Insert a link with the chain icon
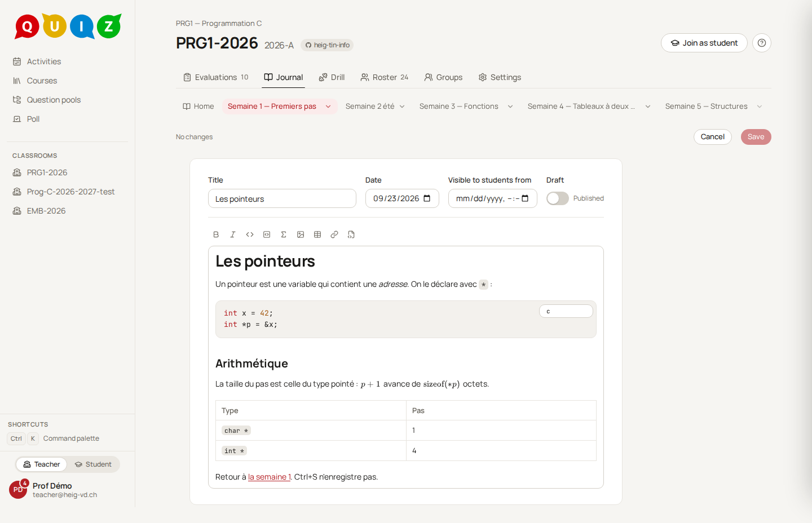 (334, 234)
